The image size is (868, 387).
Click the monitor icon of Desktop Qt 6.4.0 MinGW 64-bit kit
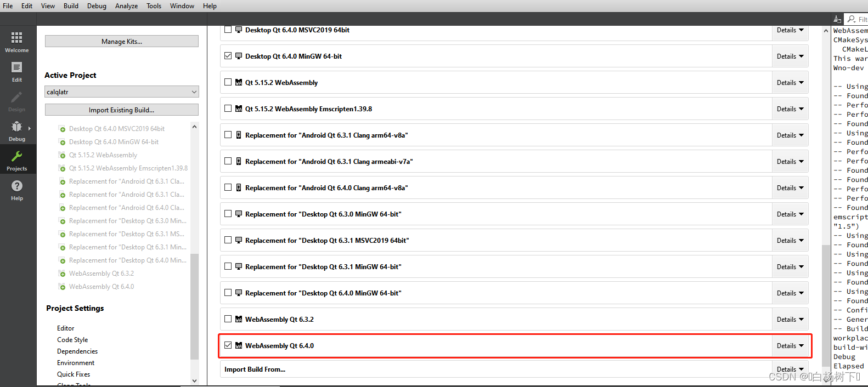pyautogui.click(x=239, y=56)
